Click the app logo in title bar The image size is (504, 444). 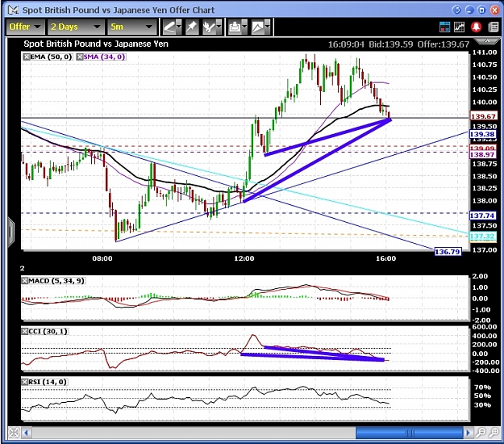point(13,10)
